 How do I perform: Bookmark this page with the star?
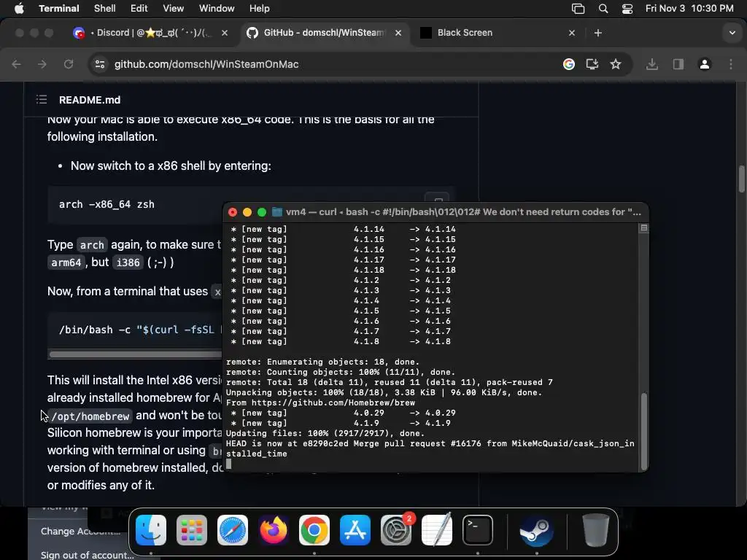616,64
